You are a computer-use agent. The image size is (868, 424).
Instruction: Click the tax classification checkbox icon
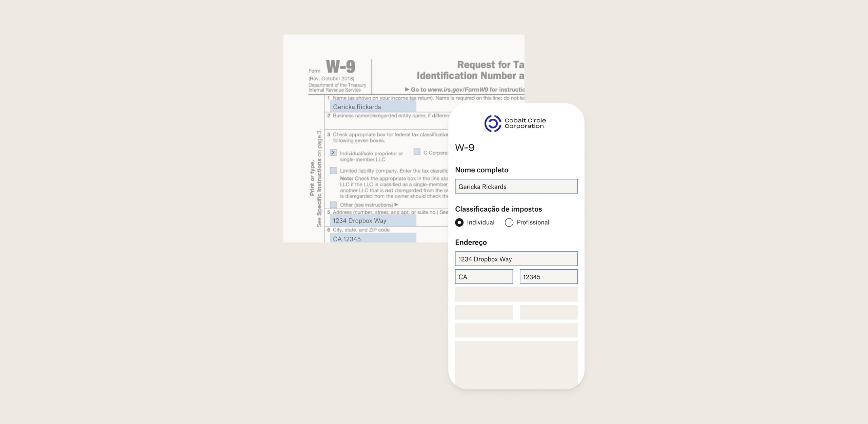coord(333,152)
